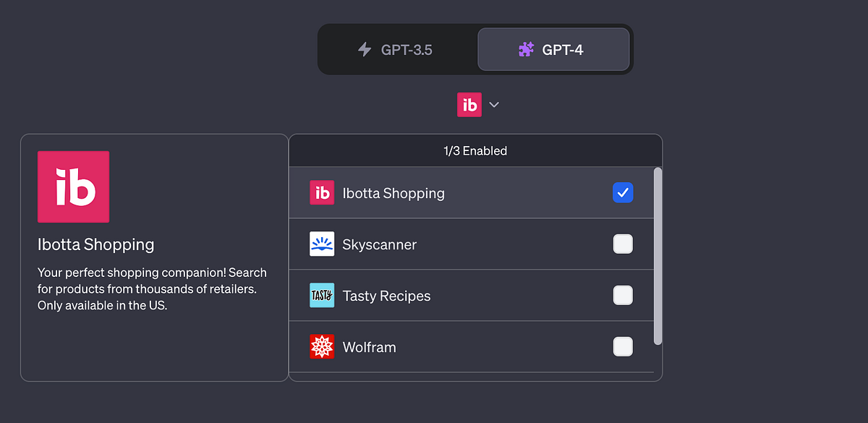The height and width of the screenshot is (423, 868).
Task: Click the 1/3 Enabled header
Action: (x=475, y=150)
